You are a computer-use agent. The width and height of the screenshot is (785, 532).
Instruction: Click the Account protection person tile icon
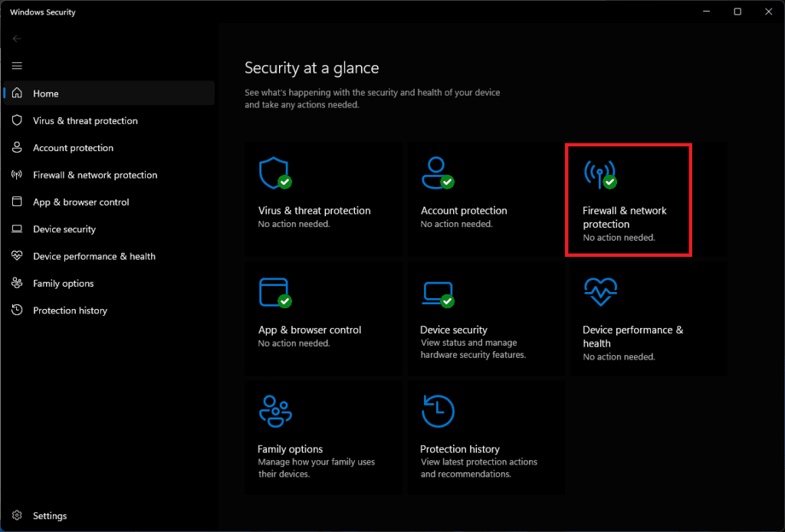coord(436,173)
